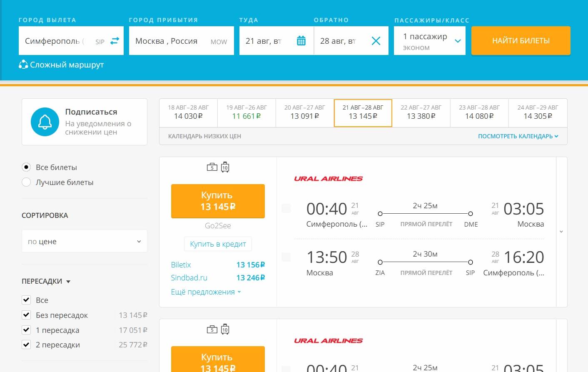The image size is (588, 372).
Task: Click 'Подписаться' price alert card
Action: 85,122
